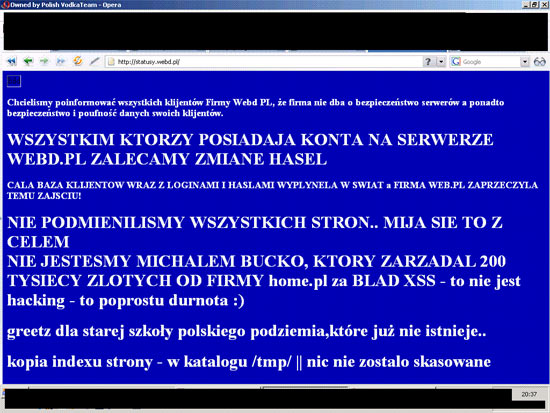Screen dimensions: 550x413
Task: Click the question mark button in address bar
Action: [x=428, y=62]
